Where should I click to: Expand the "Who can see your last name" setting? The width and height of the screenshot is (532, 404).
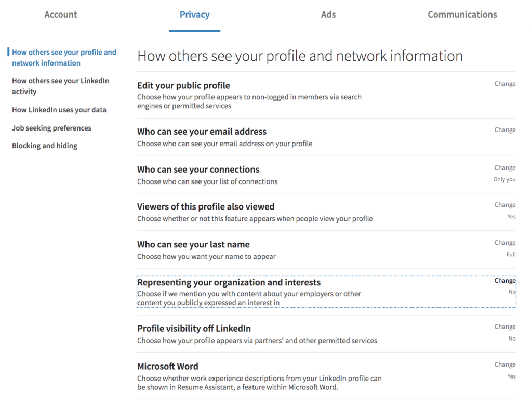point(504,243)
